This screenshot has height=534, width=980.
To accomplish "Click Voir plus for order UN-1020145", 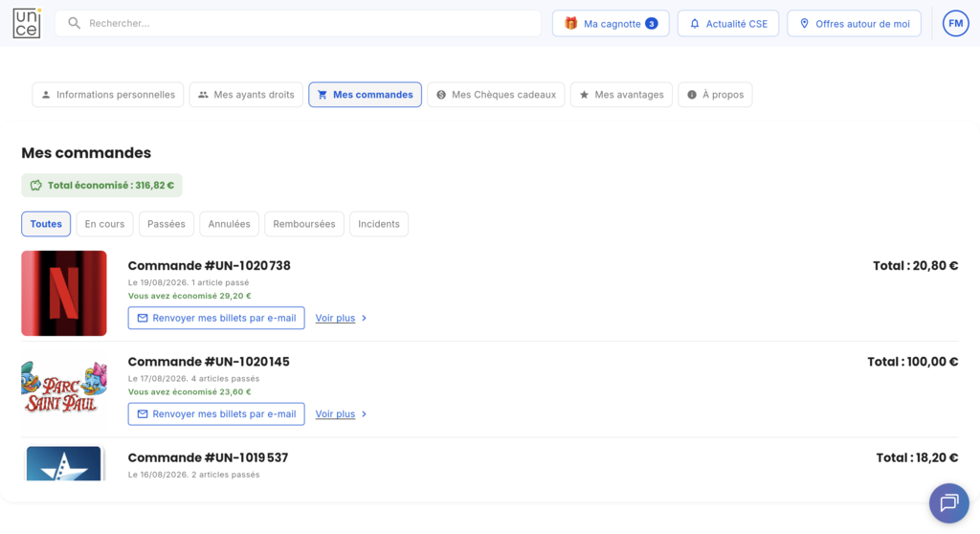I will [x=335, y=414].
